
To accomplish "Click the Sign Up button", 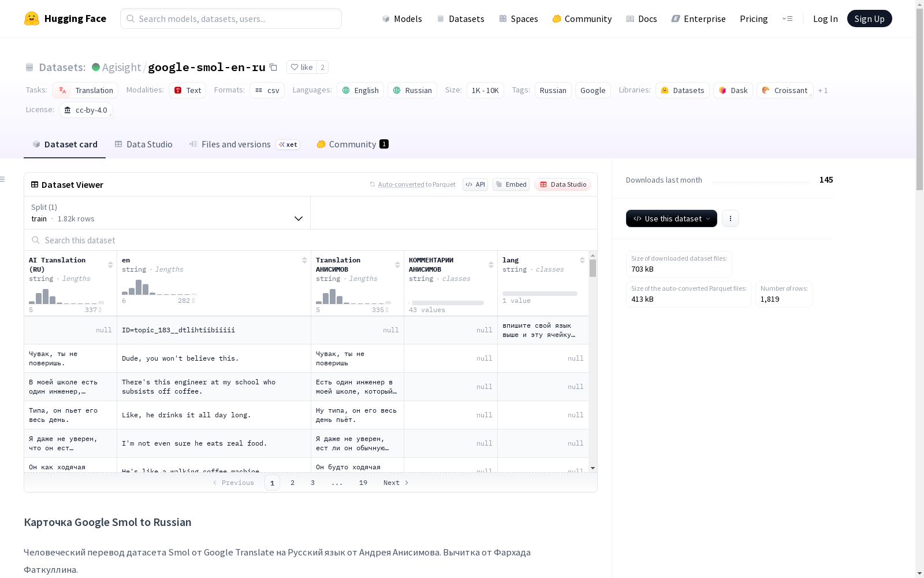I will pyautogui.click(x=869, y=18).
